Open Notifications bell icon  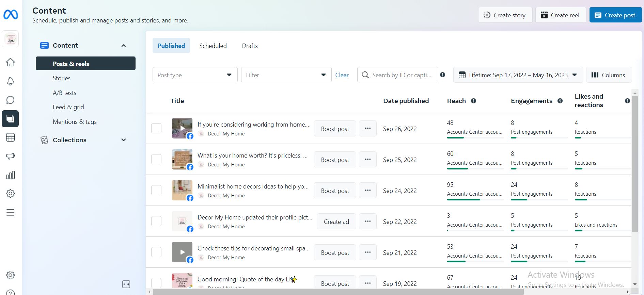coord(11,81)
